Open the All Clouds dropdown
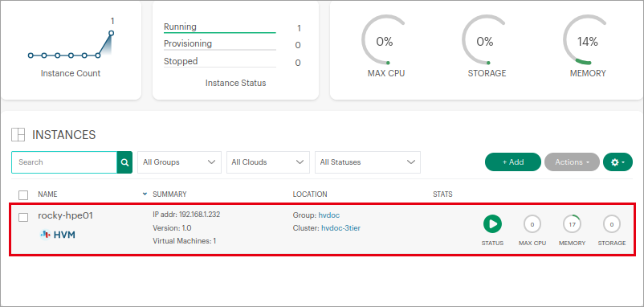 pyautogui.click(x=267, y=162)
